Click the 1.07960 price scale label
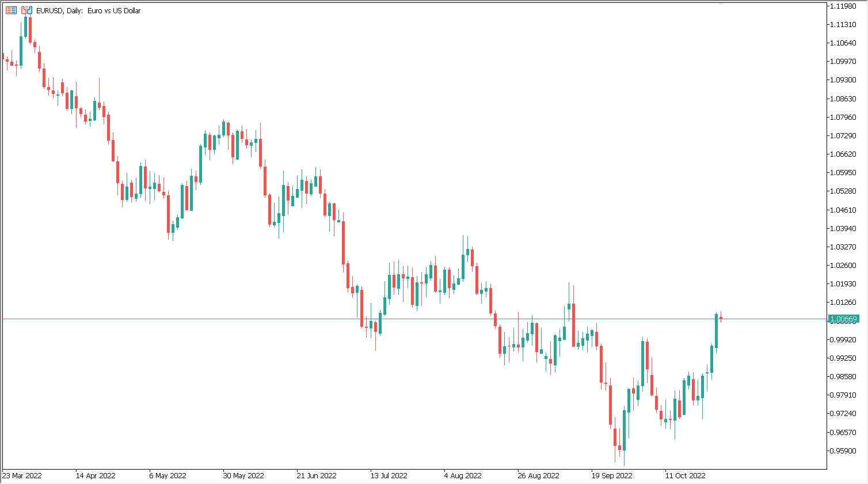The image size is (868, 484). (844, 117)
